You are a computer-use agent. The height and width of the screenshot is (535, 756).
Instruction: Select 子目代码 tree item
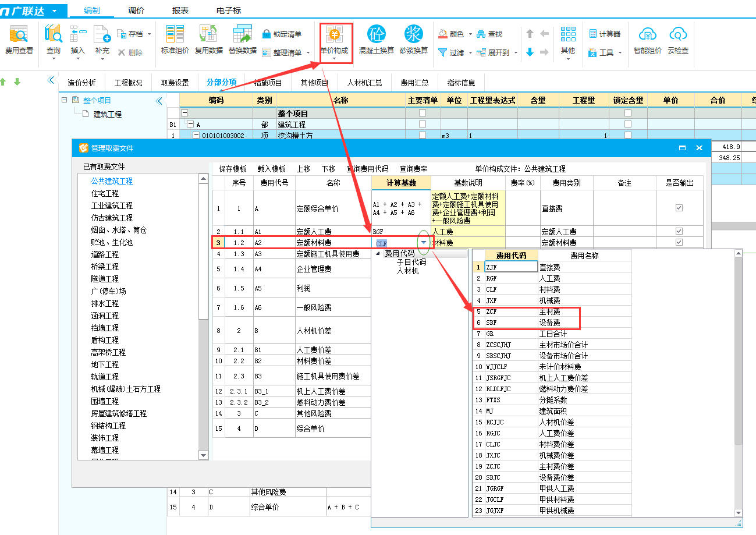click(x=411, y=262)
